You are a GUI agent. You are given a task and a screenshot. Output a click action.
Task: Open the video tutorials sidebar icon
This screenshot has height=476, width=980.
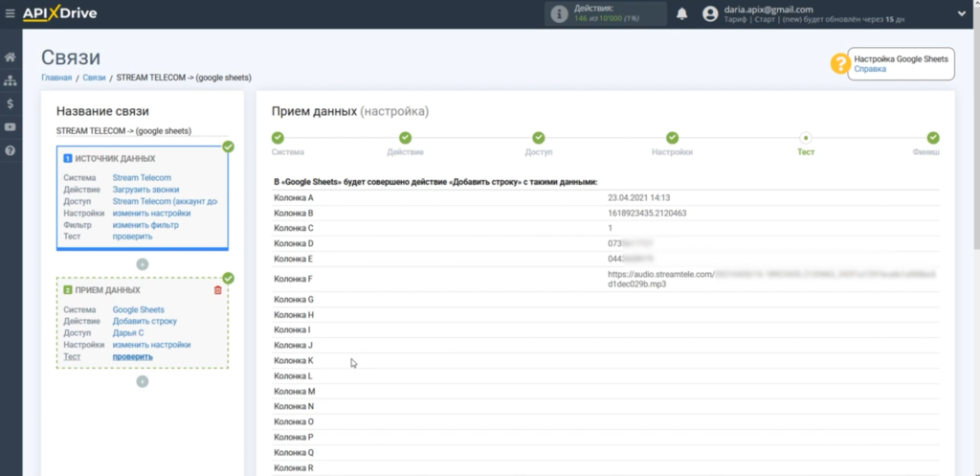click(11, 126)
